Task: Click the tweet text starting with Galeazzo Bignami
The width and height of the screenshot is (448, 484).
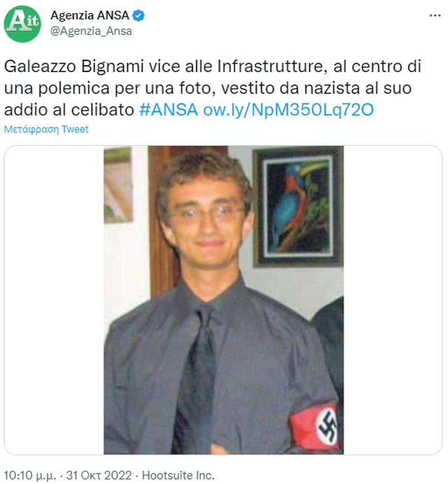Action: click(213, 88)
